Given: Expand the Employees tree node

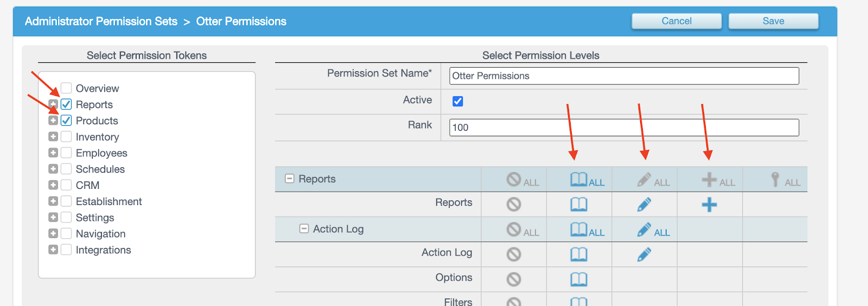Looking at the screenshot, I should click(x=53, y=153).
